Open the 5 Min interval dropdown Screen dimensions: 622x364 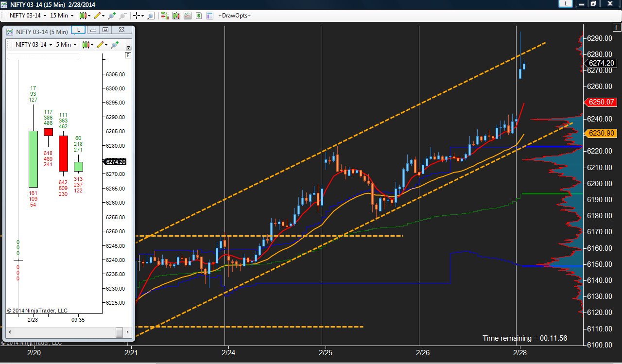point(66,45)
